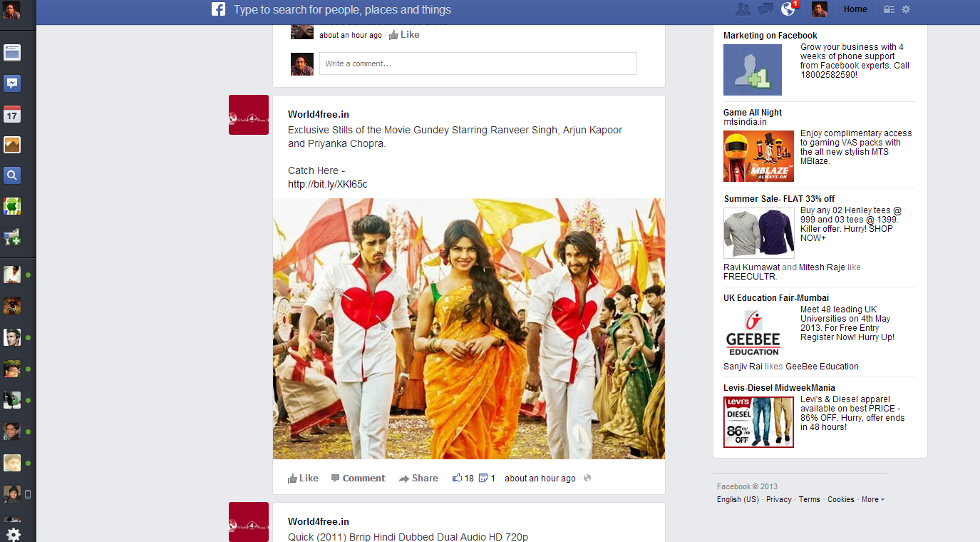Image resolution: width=980 pixels, height=542 pixels.
Task: Open chat settings gear at sidebar bottom
Action: (13, 534)
